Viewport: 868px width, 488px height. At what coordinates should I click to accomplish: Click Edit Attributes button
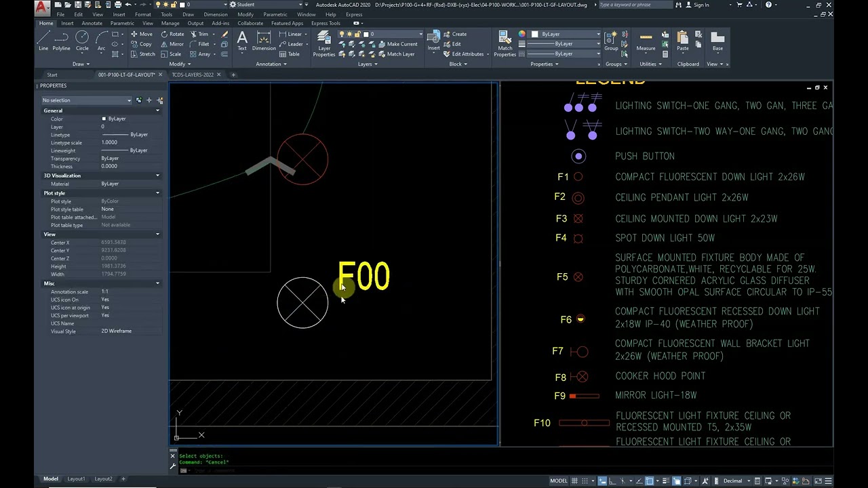coord(467,54)
